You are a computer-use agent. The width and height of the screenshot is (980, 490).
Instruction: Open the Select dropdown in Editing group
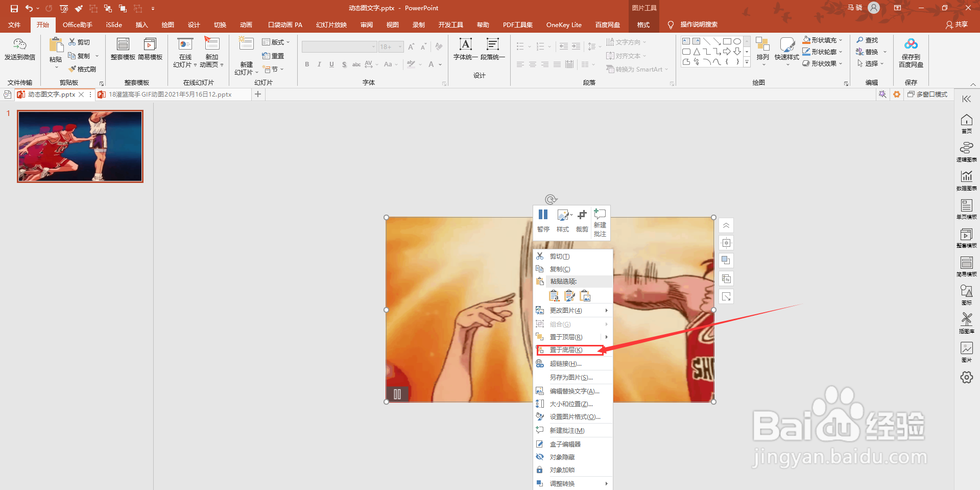click(870, 63)
